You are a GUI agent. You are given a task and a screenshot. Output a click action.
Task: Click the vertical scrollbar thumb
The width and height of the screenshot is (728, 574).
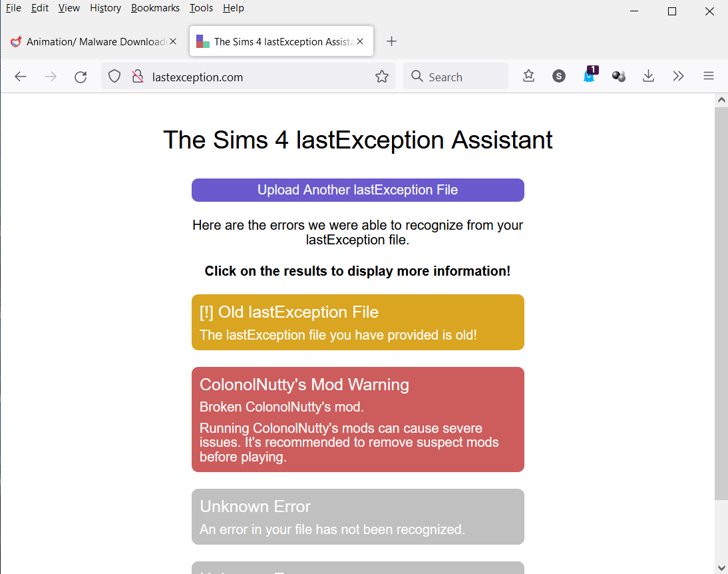[x=721, y=304]
